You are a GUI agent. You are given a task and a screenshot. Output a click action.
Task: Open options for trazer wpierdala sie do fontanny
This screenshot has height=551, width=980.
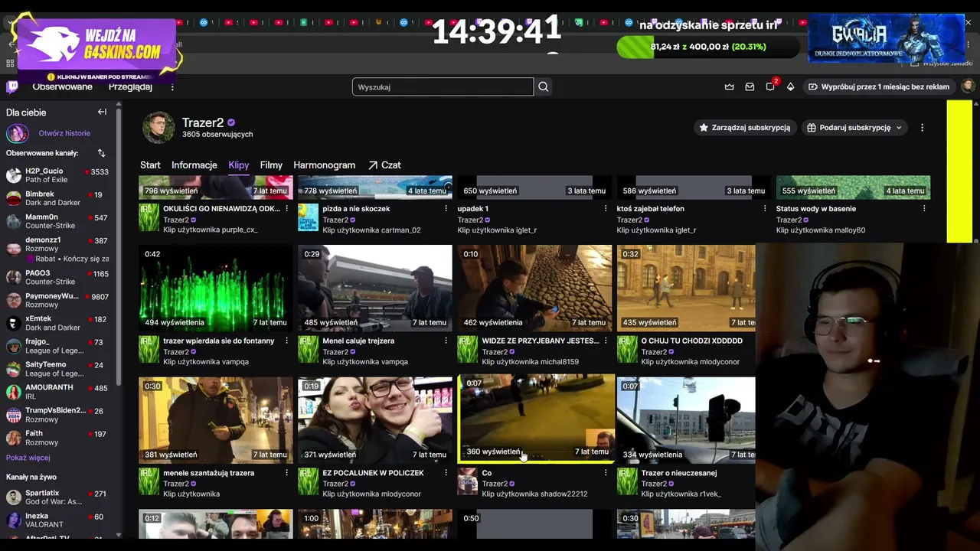(x=287, y=341)
